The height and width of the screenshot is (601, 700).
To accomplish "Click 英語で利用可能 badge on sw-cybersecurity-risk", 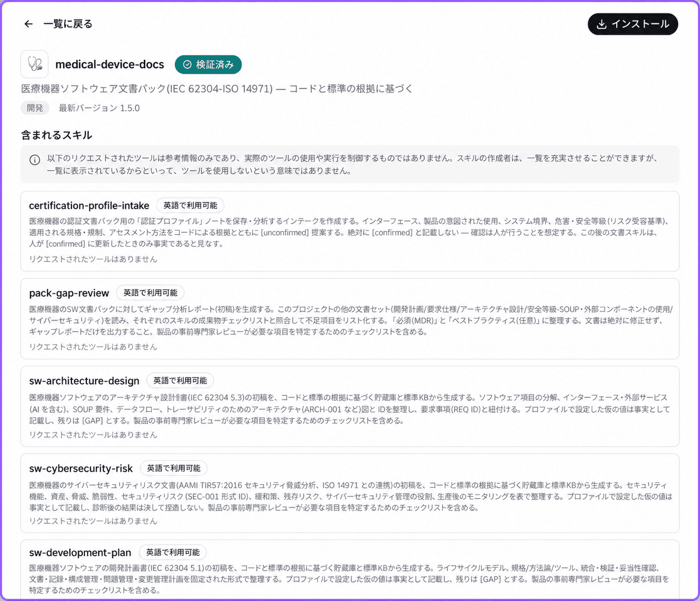I will 174,468.
